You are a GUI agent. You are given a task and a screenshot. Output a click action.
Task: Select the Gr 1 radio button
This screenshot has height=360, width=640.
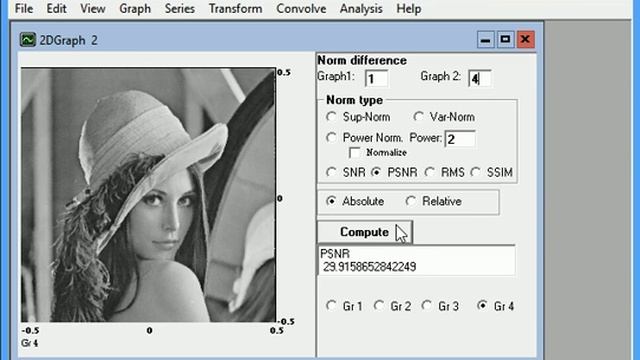[x=331, y=306]
